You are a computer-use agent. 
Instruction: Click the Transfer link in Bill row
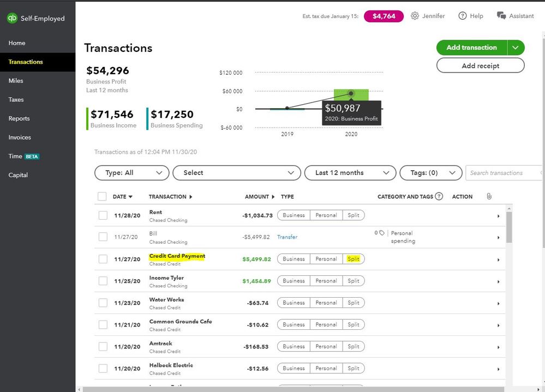point(287,237)
